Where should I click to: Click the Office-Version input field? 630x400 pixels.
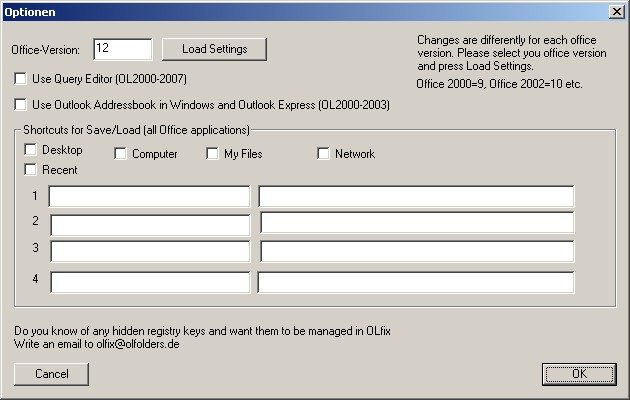coord(123,49)
